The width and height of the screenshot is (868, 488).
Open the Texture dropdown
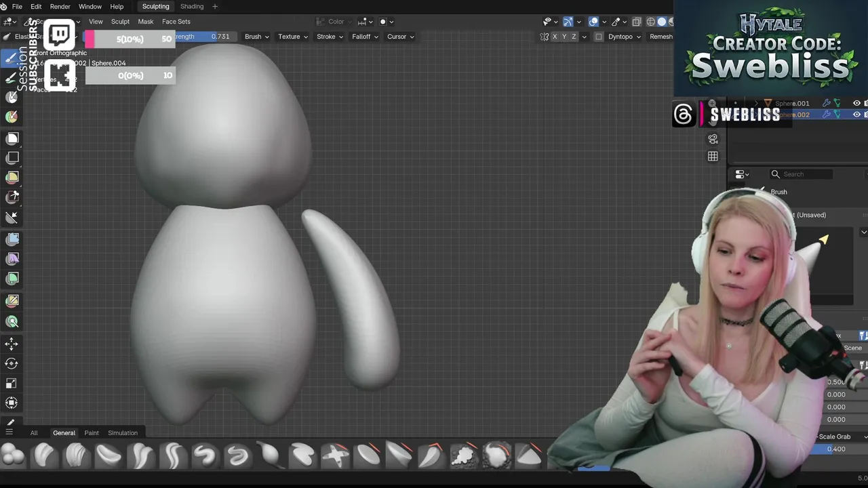[293, 37]
